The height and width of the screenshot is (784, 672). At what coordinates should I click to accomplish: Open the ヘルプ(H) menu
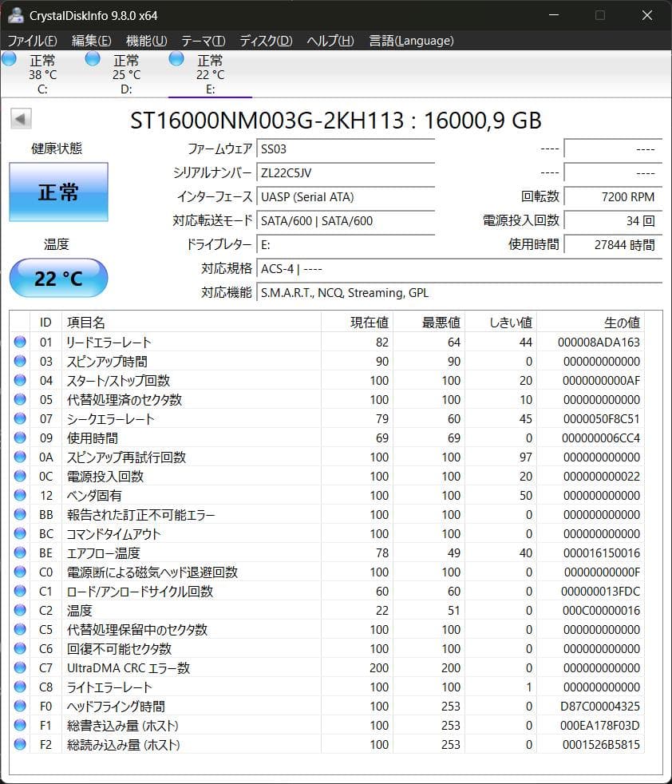click(330, 41)
